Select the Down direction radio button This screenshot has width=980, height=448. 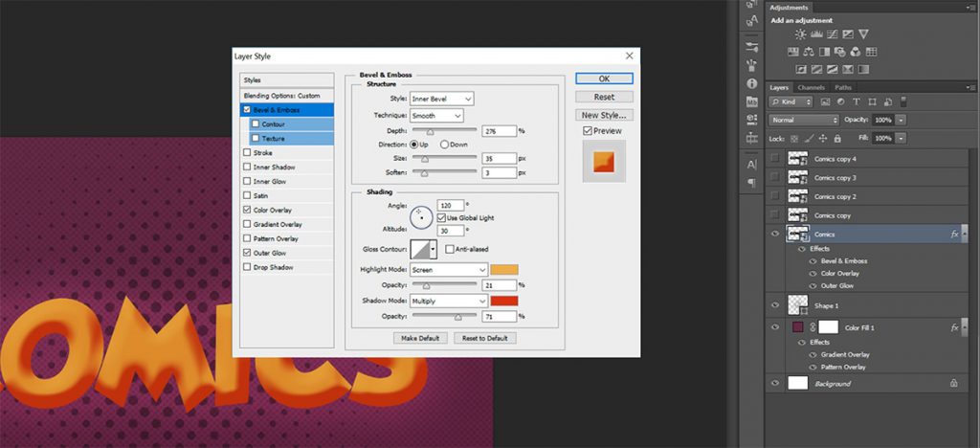point(445,145)
